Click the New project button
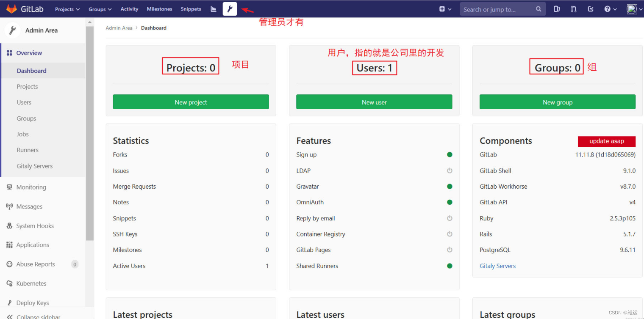Screen dimensions: 644x319 [x=191, y=102]
